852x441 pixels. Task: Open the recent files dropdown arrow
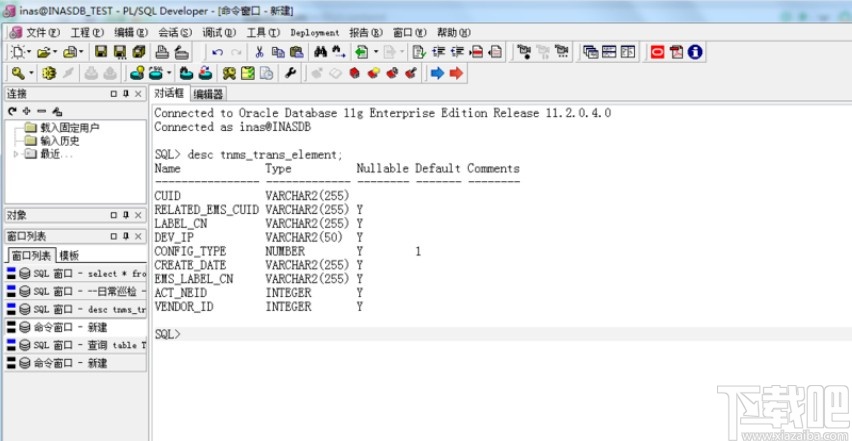(x=82, y=52)
